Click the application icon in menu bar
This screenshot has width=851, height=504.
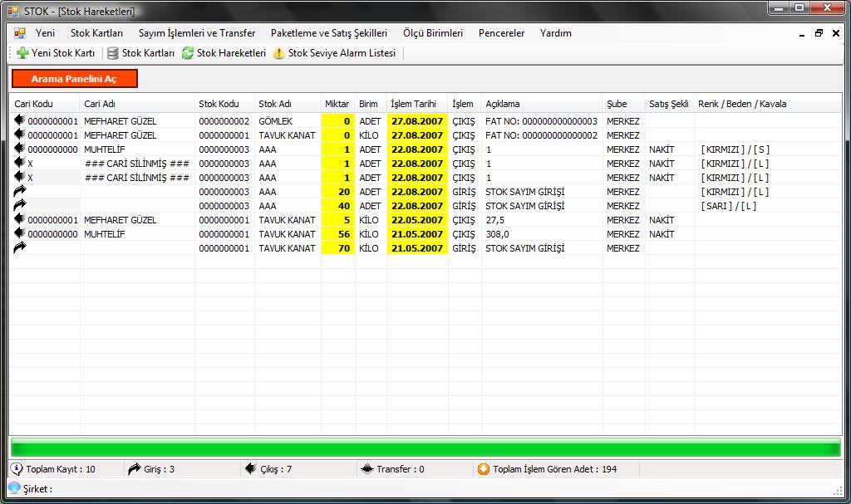(x=19, y=33)
